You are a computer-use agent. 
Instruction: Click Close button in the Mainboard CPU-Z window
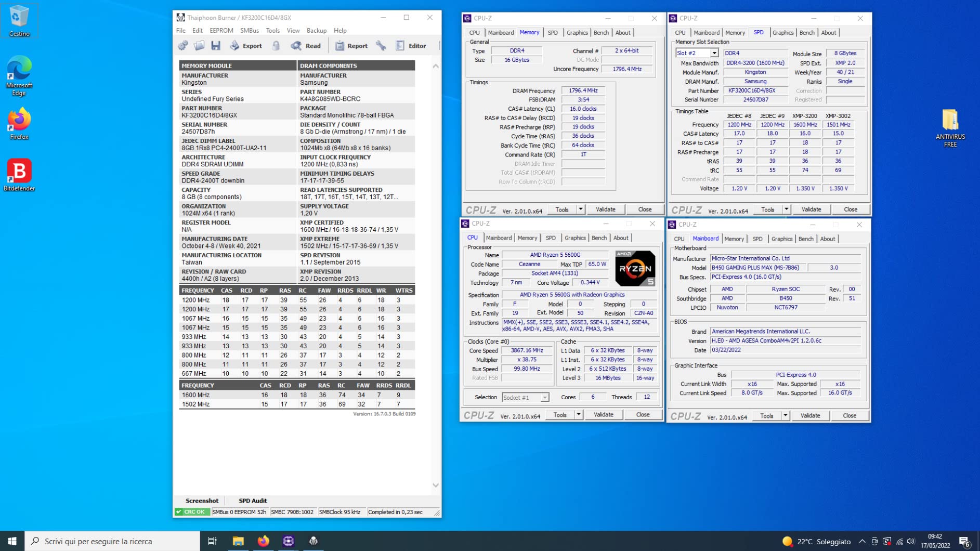click(850, 415)
